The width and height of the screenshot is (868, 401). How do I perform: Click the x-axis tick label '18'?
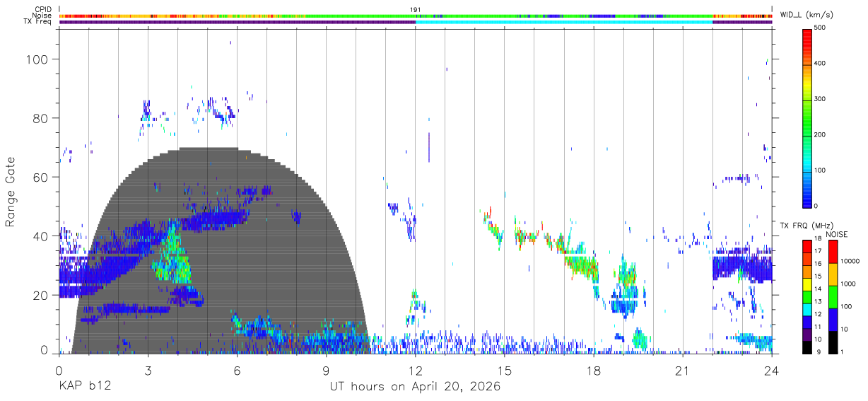click(594, 371)
